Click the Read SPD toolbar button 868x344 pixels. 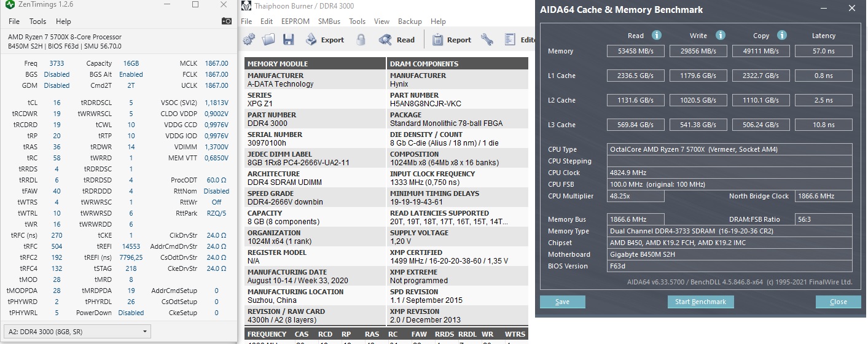[x=397, y=40]
